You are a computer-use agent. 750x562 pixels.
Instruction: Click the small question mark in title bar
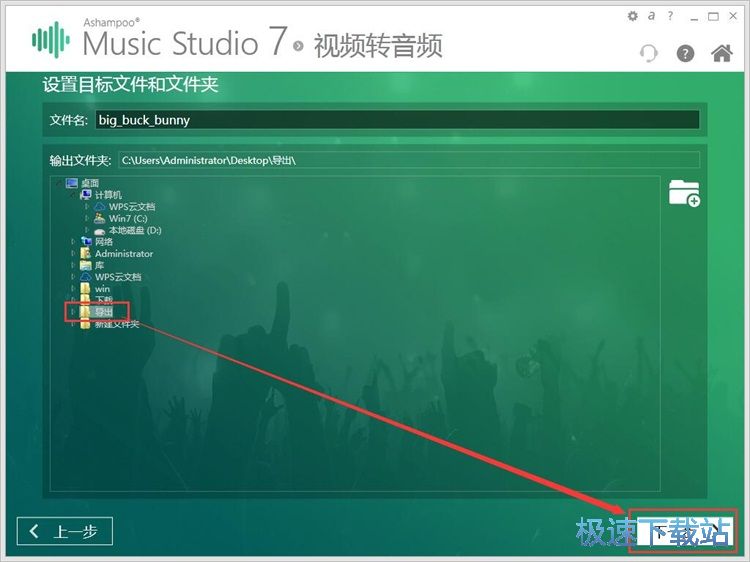670,16
